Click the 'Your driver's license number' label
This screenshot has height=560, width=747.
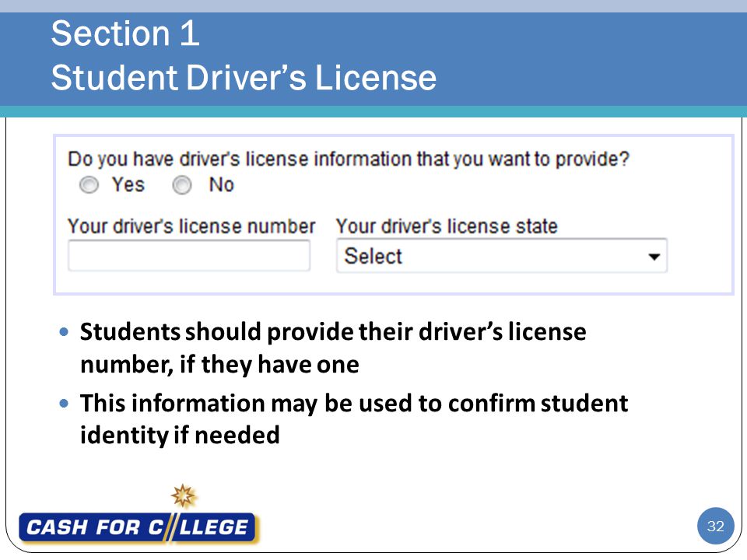[x=191, y=226]
